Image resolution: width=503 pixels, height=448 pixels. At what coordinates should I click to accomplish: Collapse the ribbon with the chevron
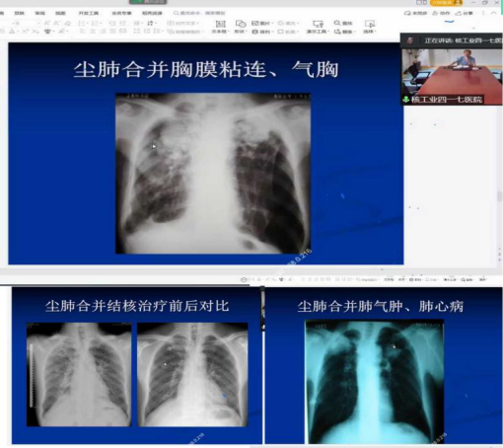click(493, 13)
